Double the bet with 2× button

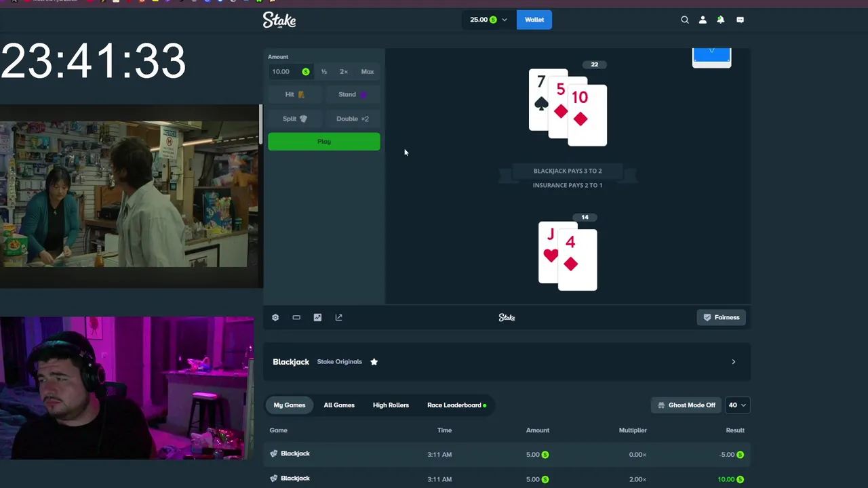[x=344, y=72]
